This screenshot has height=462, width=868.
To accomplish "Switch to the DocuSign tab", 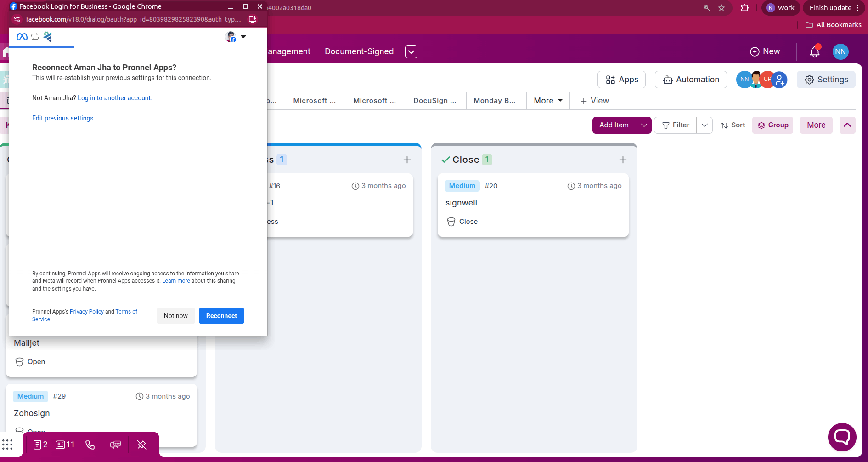I will (434, 101).
